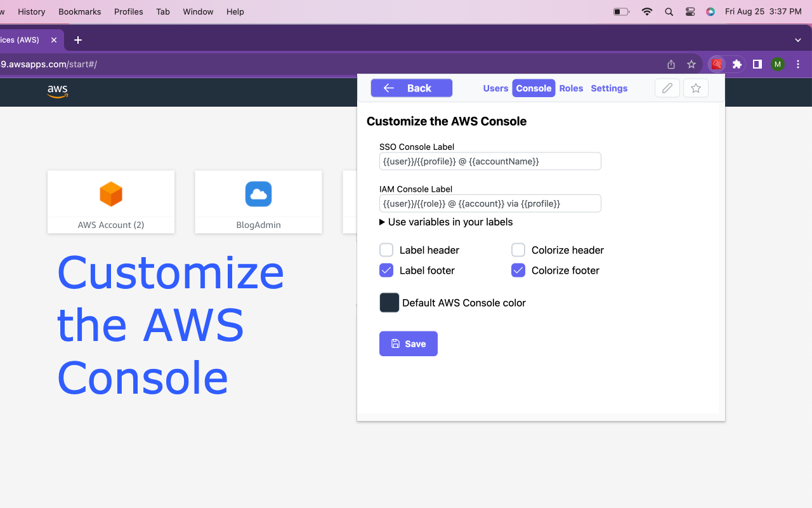Click the share page icon in address bar
812x508 pixels.
671,64
